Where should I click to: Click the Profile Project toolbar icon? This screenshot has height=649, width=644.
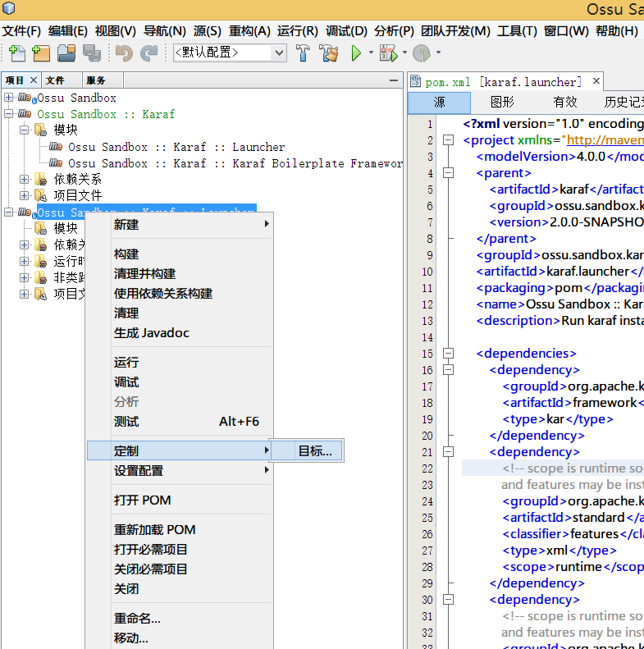(x=421, y=53)
